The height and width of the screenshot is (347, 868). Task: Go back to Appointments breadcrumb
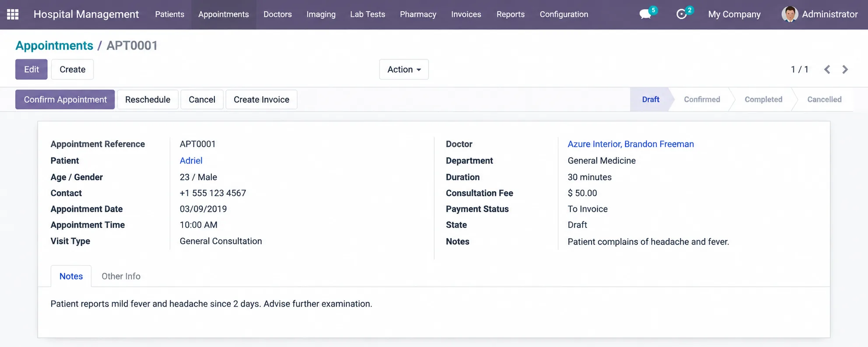pos(54,46)
